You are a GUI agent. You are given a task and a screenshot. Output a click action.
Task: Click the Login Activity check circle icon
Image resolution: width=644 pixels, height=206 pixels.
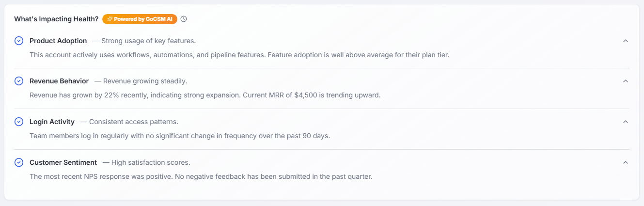(x=19, y=122)
